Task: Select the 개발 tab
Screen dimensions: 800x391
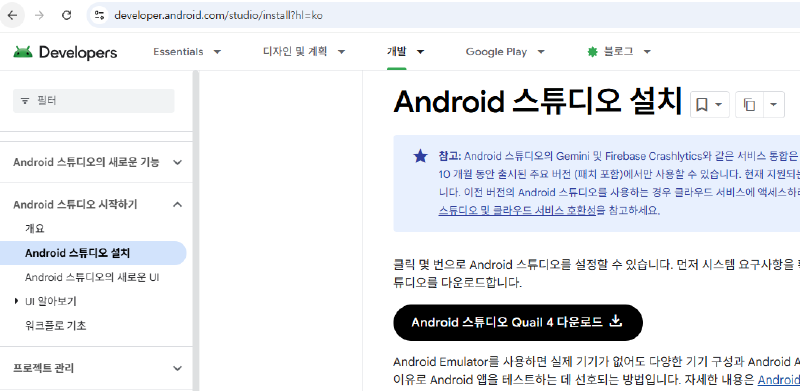Action: pyautogui.click(x=396, y=52)
